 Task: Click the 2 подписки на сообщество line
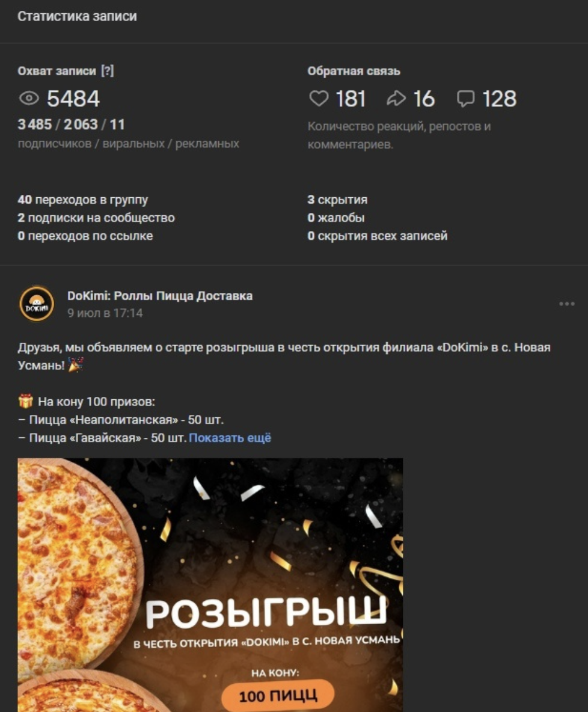tap(96, 218)
